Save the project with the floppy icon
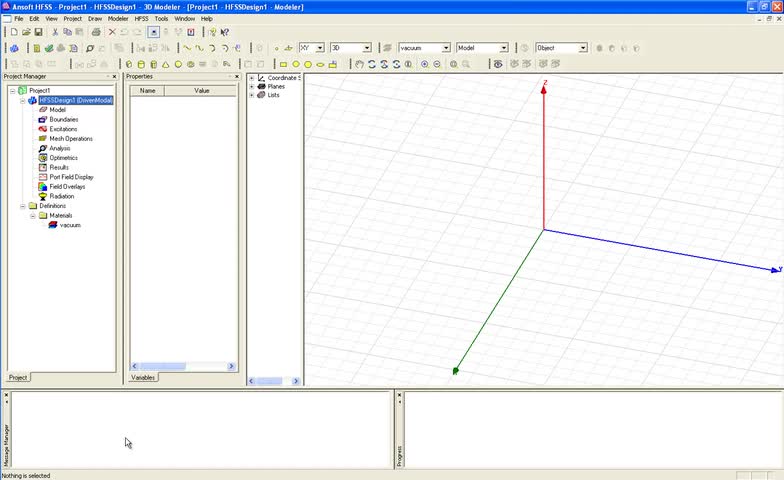Screen dimensions: 784x480 click(38, 32)
